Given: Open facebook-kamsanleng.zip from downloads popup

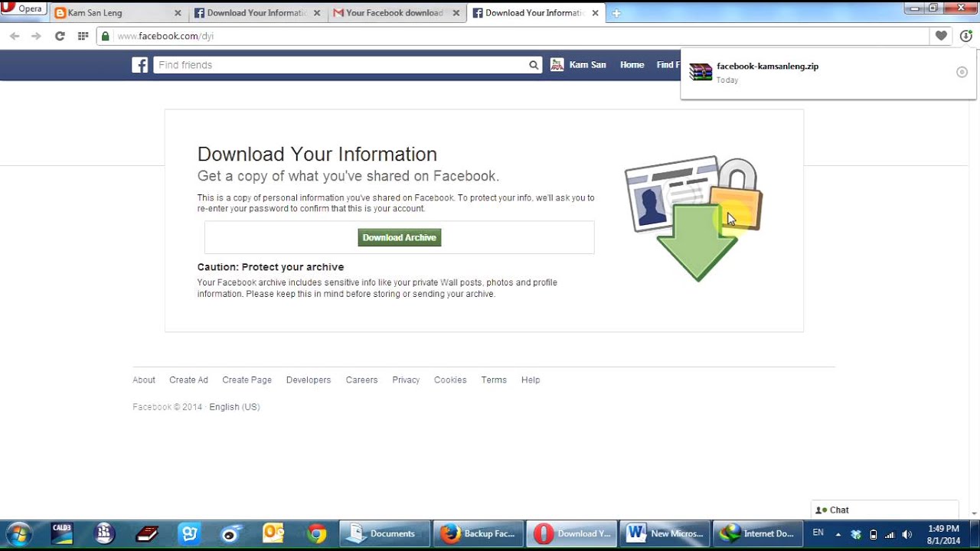Looking at the screenshot, I should point(767,67).
